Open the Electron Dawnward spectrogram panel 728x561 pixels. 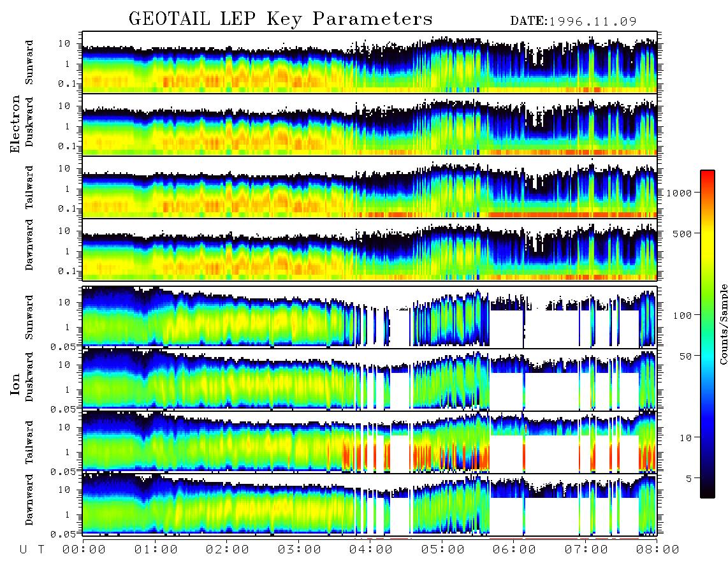pyautogui.click(x=370, y=250)
